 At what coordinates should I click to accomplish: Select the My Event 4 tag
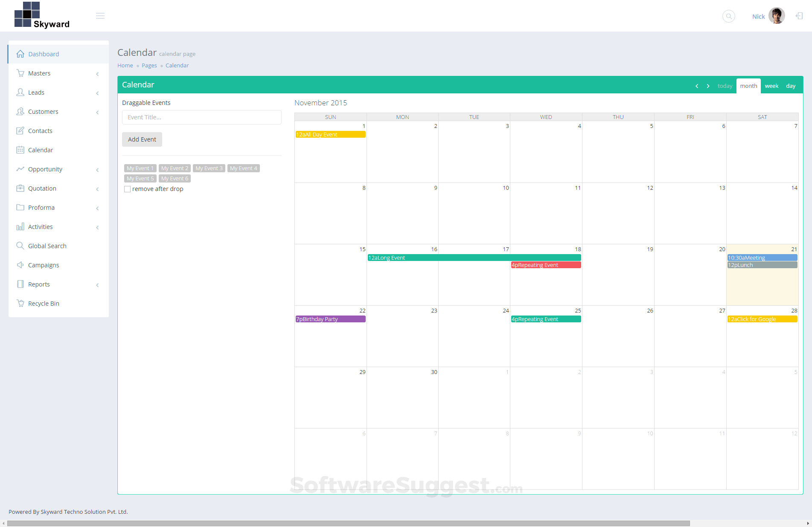click(244, 168)
